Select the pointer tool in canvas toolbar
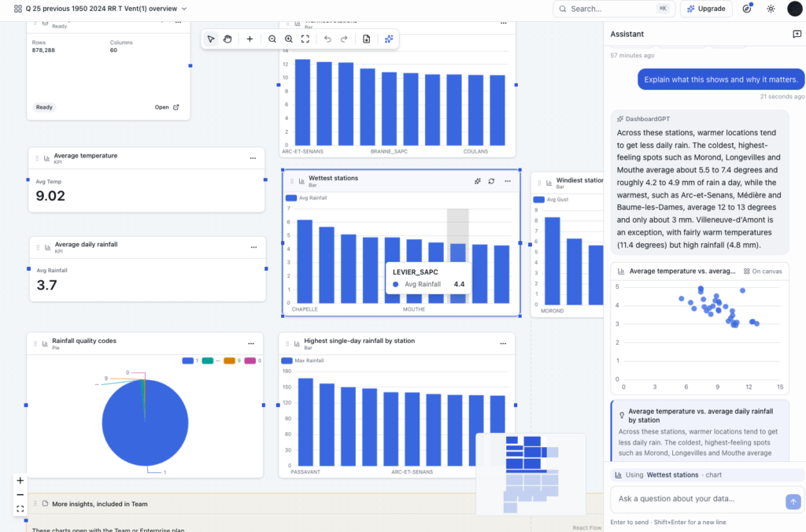806x532 pixels. (211, 39)
